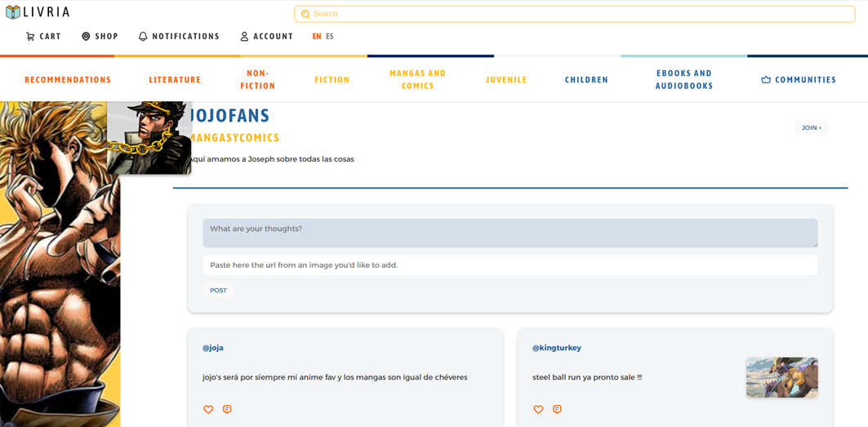
Task: Click the account person icon
Action: pyautogui.click(x=244, y=37)
